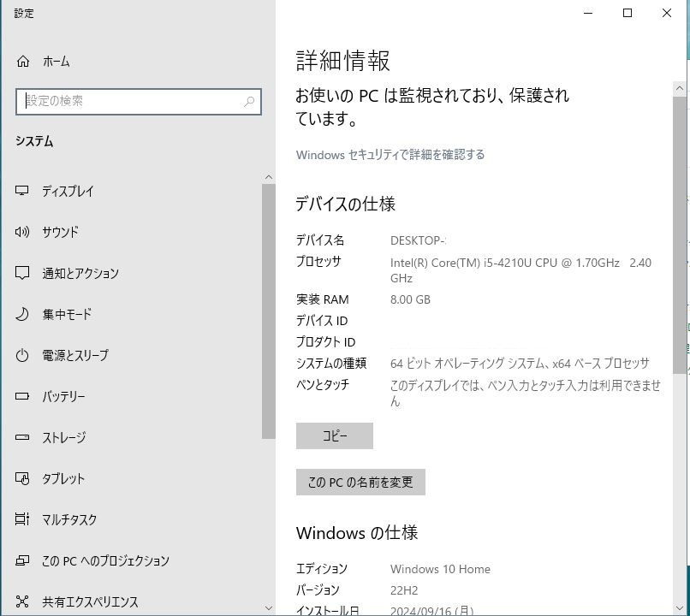Open この PC へのプロジェクション settings
This screenshot has height=616, width=690.
(x=105, y=560)
